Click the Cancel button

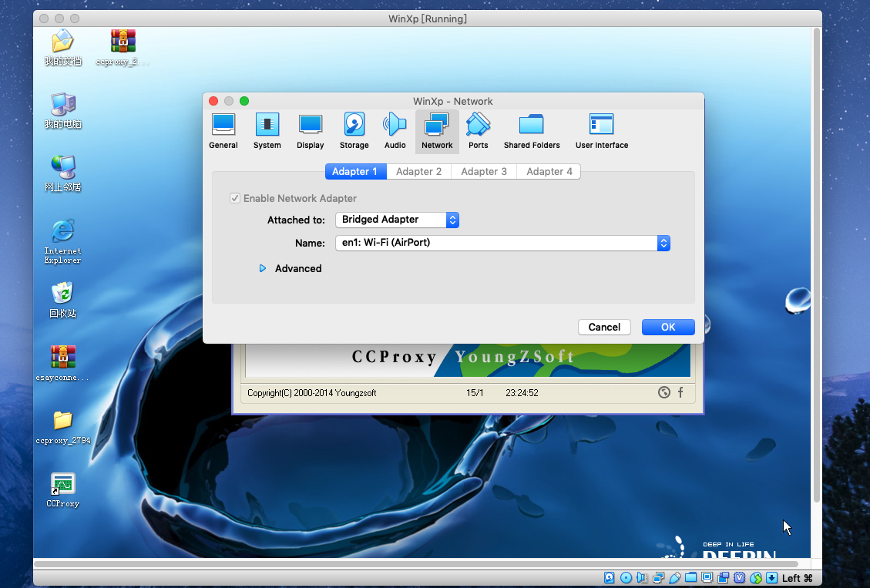pyautogui.click(x=604, y=327)
